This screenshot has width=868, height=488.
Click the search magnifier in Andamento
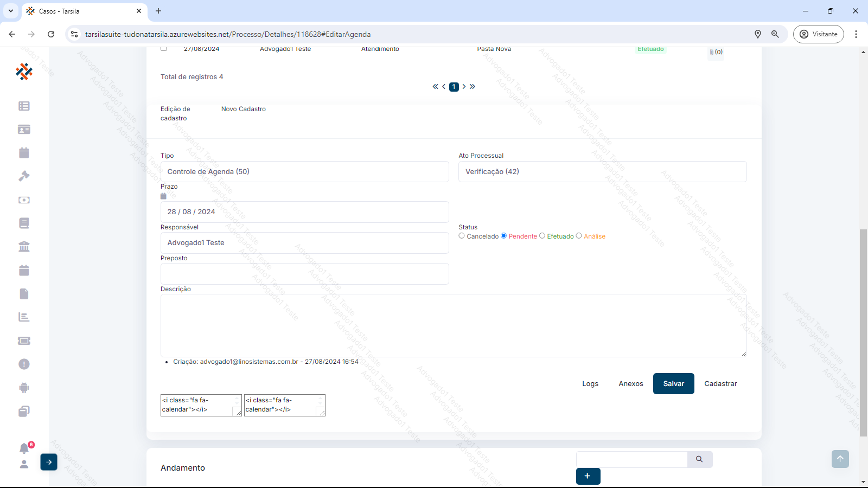699,459
